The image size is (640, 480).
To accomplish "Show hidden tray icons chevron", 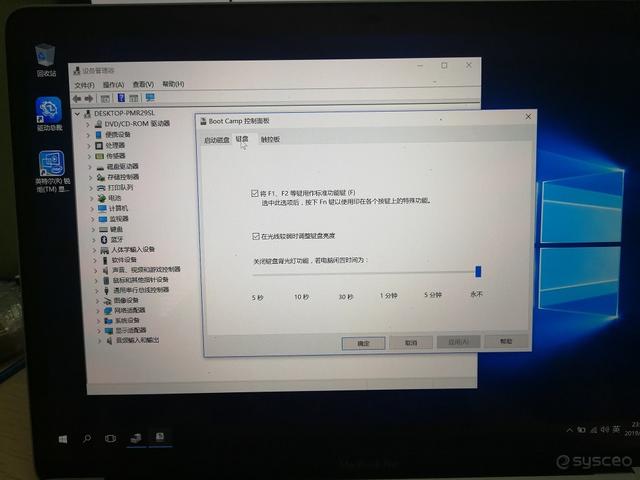I will click(570, 430).
